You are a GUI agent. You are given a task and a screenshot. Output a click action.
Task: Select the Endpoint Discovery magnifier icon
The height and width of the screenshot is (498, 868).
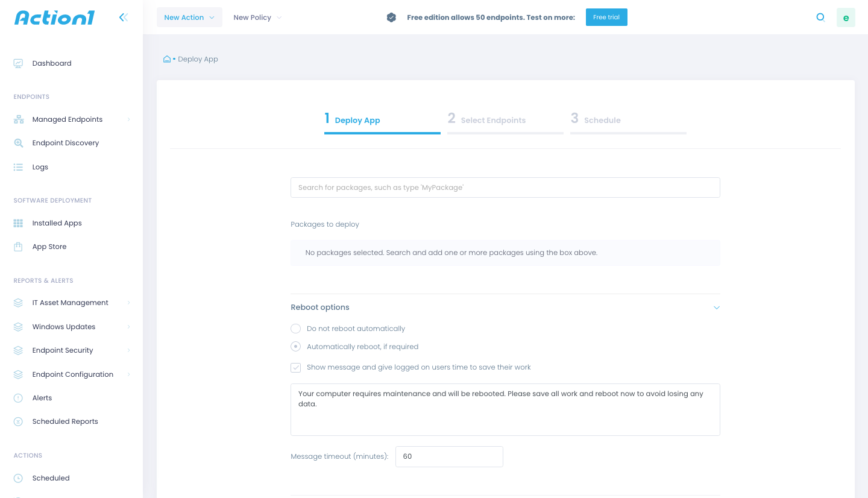18,143
